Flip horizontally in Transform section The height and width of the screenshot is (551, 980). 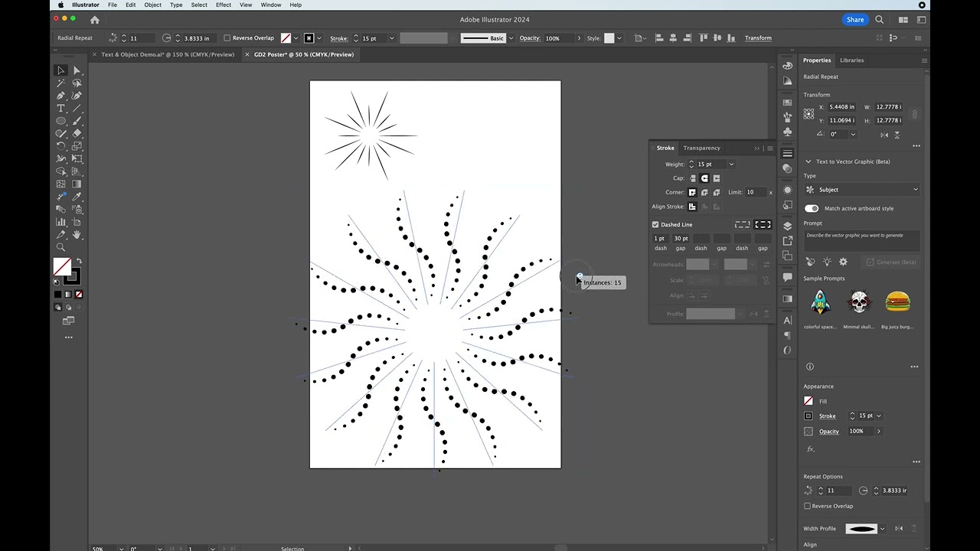pos(884,135)
